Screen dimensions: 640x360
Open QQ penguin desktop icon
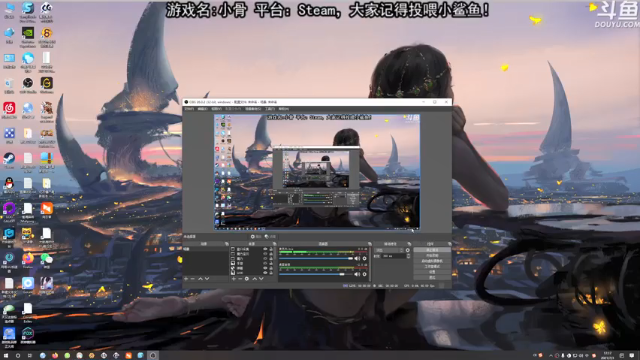(x=9, y=183)
